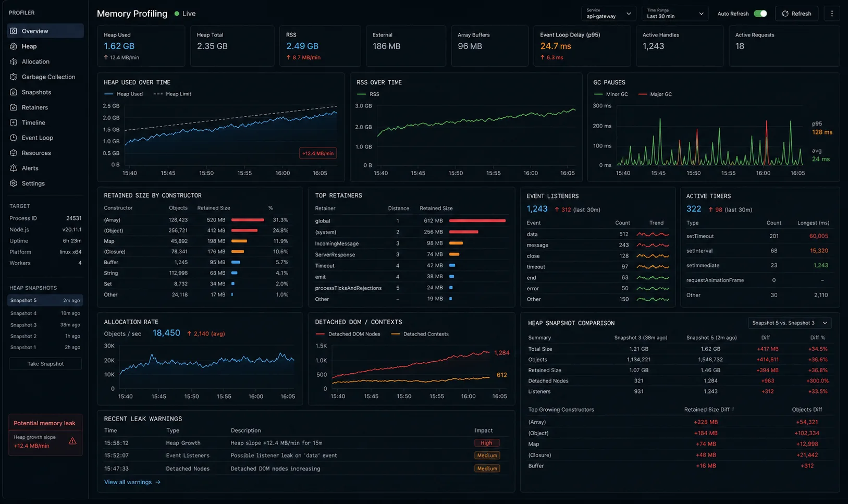Image resolution: width=848 pixels, height=504 pixels.
Task: Click the green Live status dot
Action: [x=177, y=14]
